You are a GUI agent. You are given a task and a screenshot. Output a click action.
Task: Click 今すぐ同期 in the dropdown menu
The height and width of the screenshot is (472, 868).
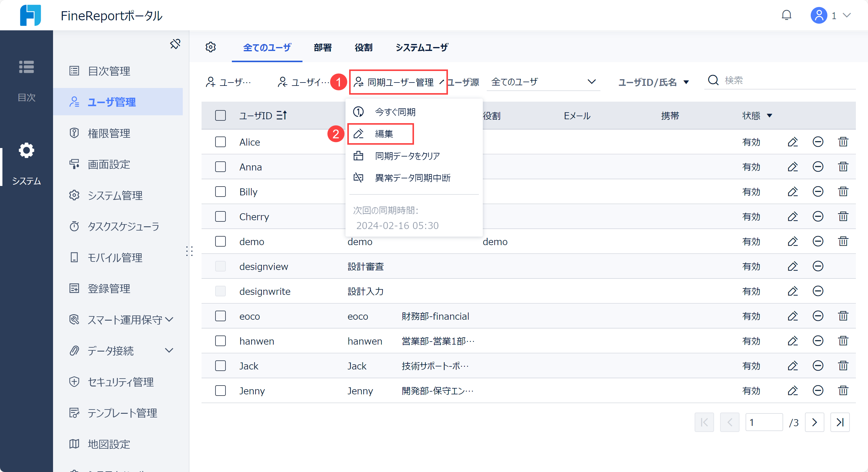(395, 112)
